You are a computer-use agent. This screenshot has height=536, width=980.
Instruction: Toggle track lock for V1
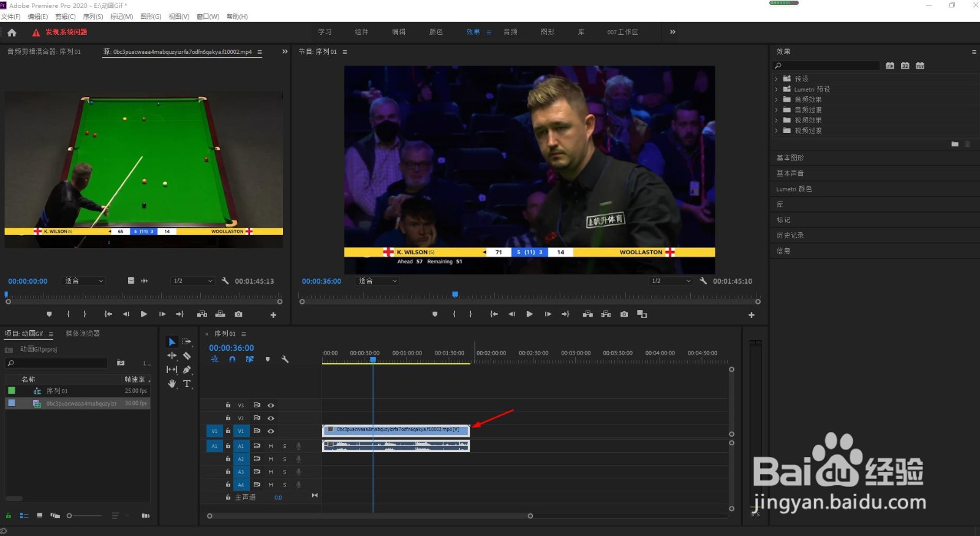(228, 431)
